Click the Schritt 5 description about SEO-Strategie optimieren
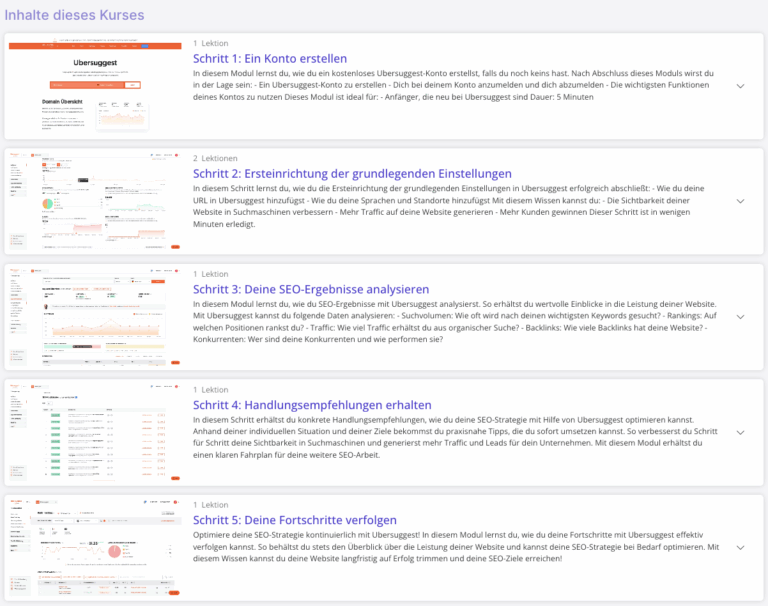 [x=456, y=547]
